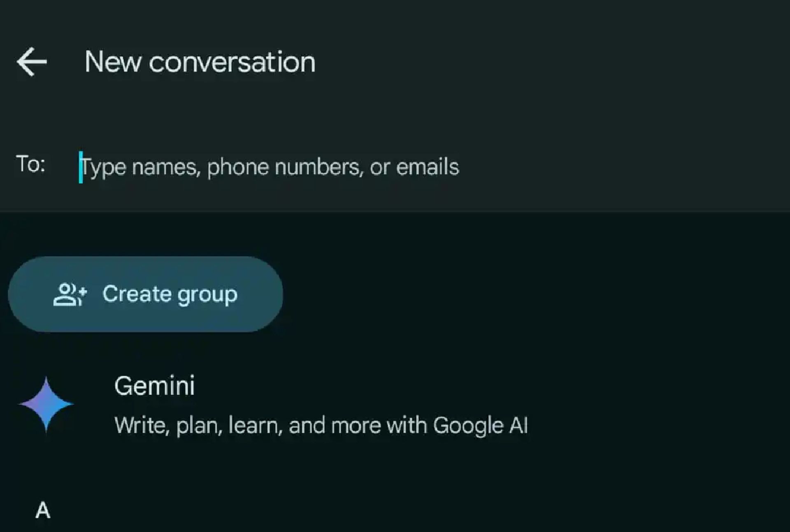Click Create group button
The height and width of the screenshot is (532, 790).
(146, 293)
